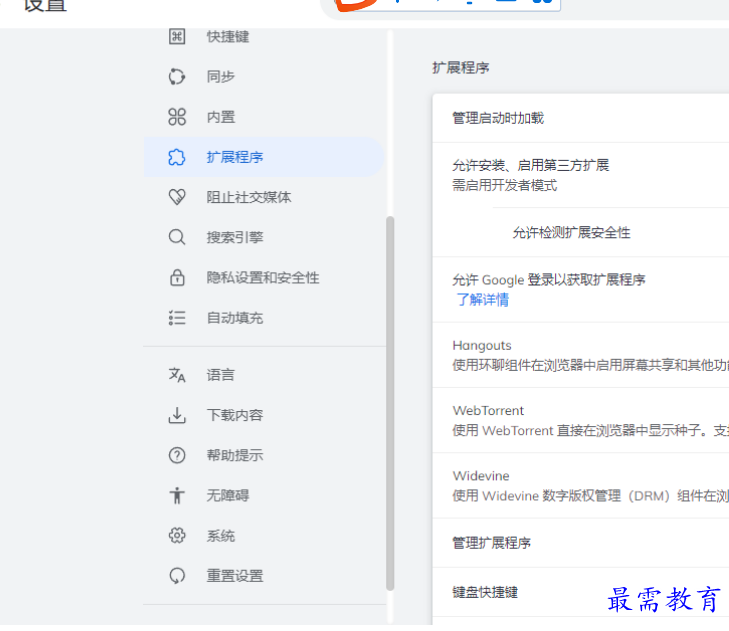Image resolution: width=729 pixels, height=631 pixels.
Task: Click 需启用开发者模式 description text
Action: point(504,186)
